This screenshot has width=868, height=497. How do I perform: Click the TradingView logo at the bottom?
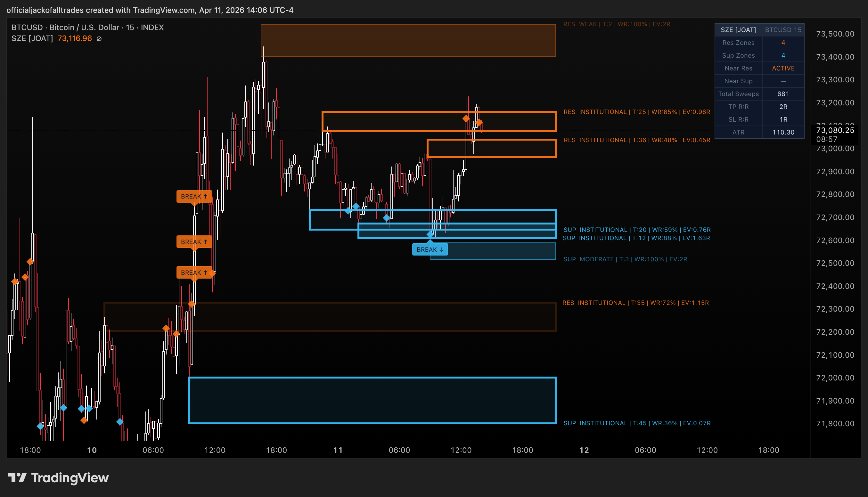pyautogui.click(x=58, y=477)
